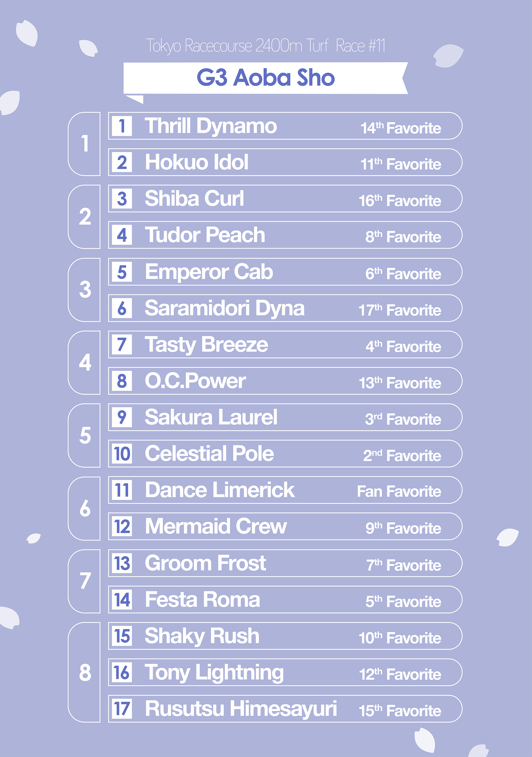Click the bracket 8 gate group tab
The width and height of the screenshot is (532, 757).
point(85,672)
